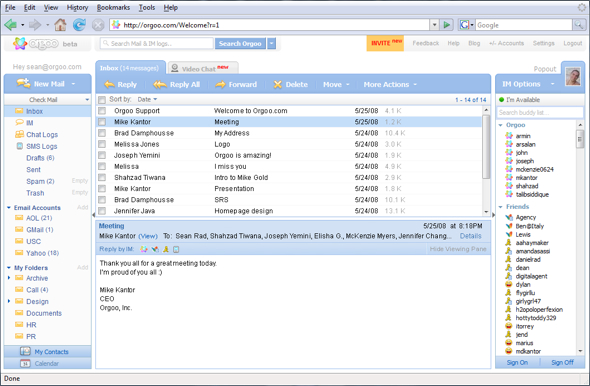The image size is (590, 386).
Task: Switch to the Inbox (14 messages) tab
Action: tap(130, 68)
